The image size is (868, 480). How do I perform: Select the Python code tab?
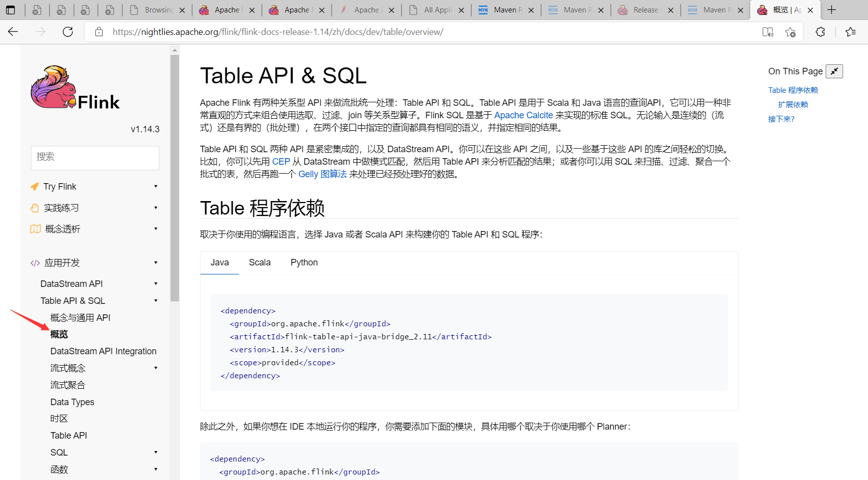304,262
